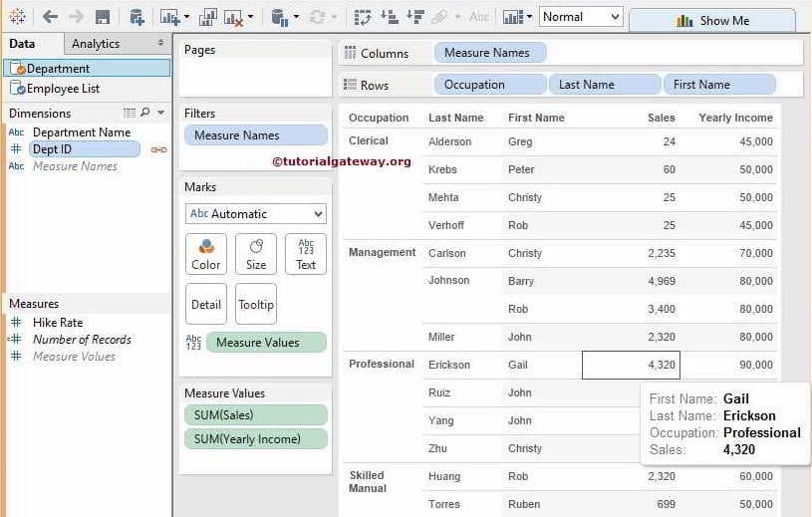Click Measure Names pill on Columns
The height and width of the screenshot is (517, 812).
[490, 53]
